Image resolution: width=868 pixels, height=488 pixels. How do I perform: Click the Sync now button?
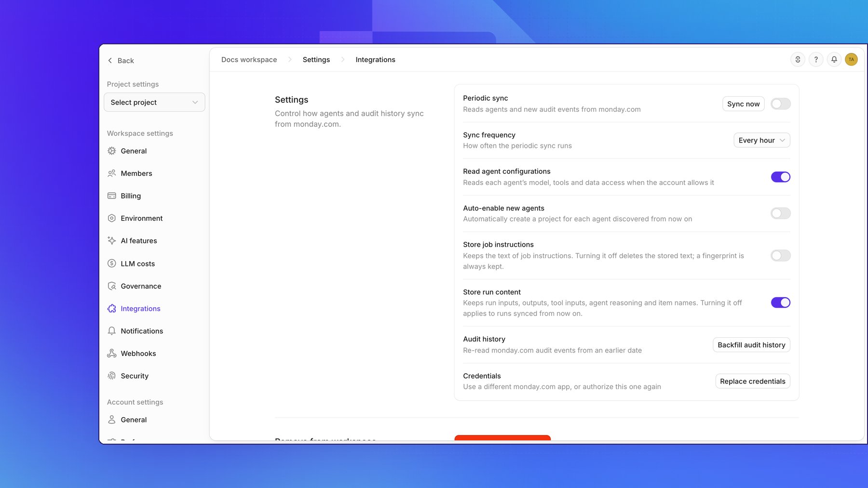point(743,104)
